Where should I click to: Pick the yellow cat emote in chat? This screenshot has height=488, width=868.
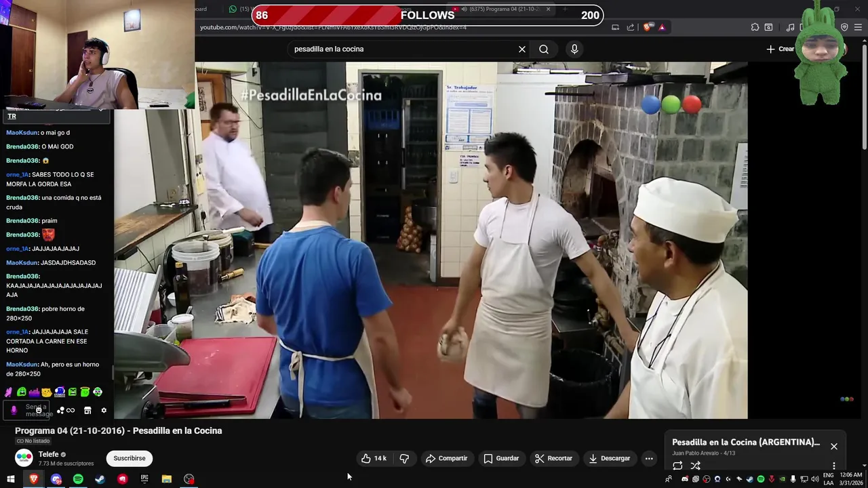47,392
